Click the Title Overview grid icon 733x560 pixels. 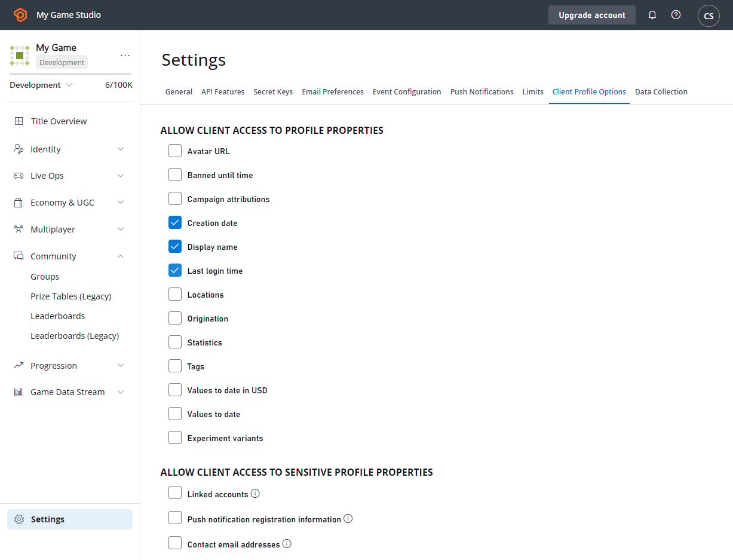[19, 121]
